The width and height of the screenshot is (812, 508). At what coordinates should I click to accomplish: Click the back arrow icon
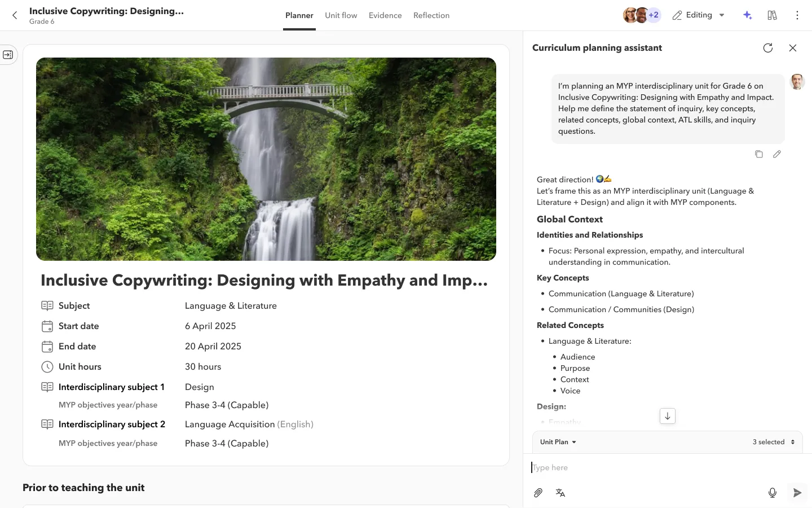[15, 15]
